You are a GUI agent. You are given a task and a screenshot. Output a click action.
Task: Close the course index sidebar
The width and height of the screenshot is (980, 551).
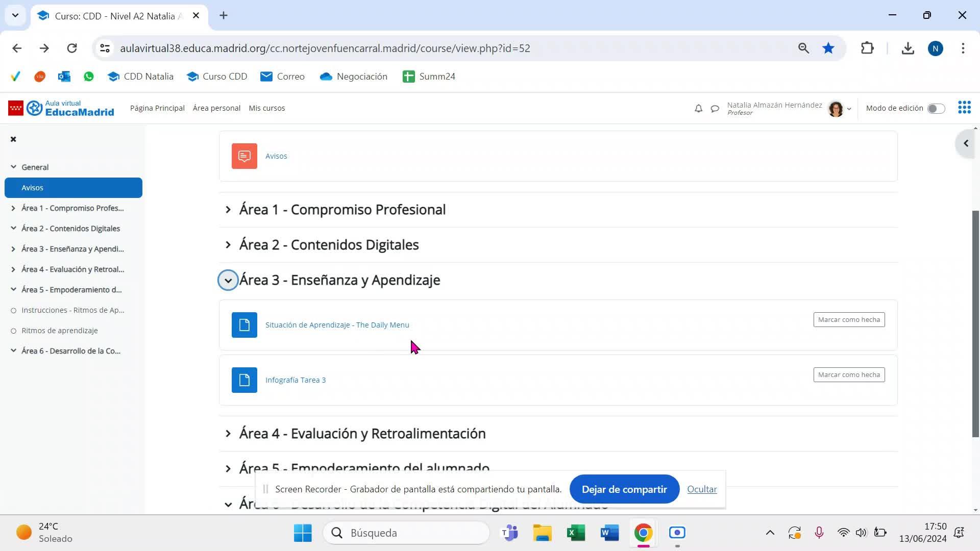pyautogui.click(x=13, y=139)
